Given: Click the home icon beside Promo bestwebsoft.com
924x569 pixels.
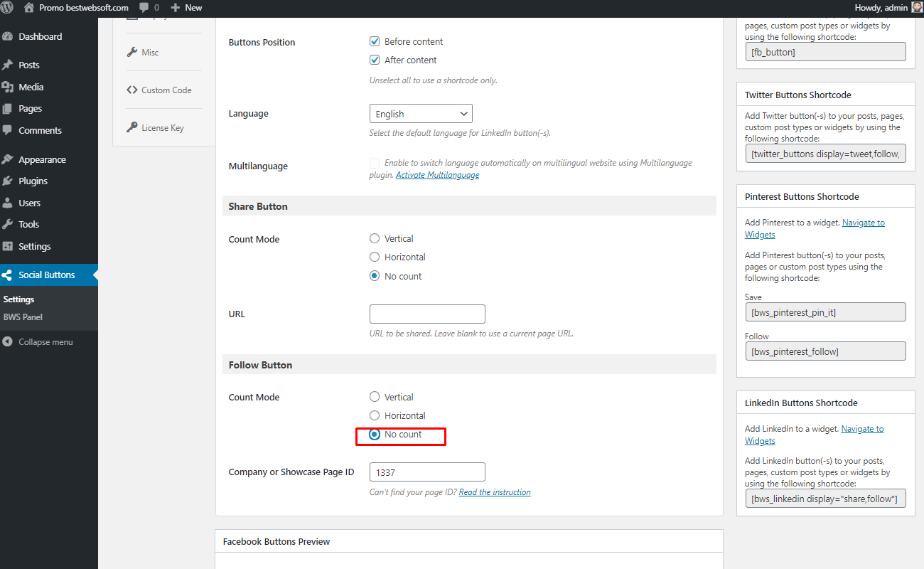Looking at the screenshot, I should click(29, 8).
